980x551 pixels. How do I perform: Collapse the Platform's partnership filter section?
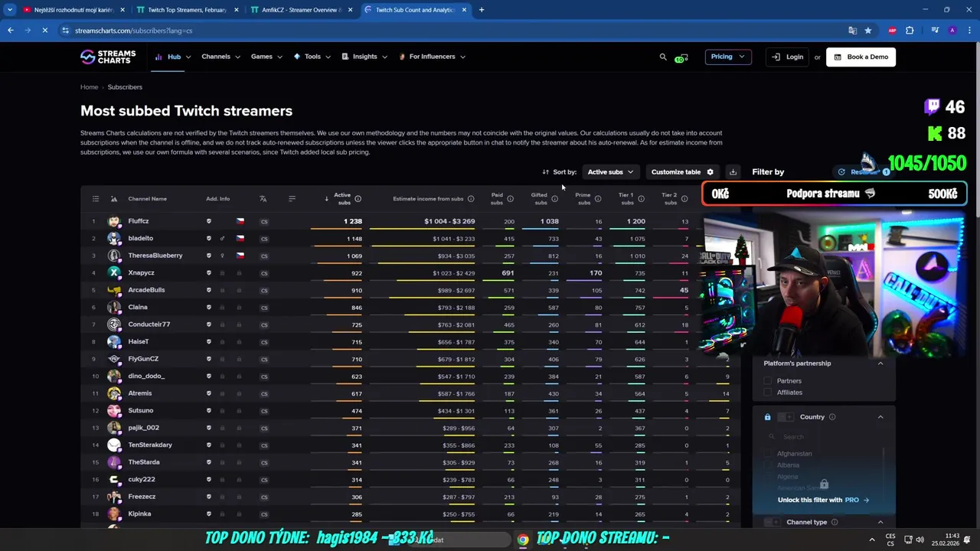point(880,364)
